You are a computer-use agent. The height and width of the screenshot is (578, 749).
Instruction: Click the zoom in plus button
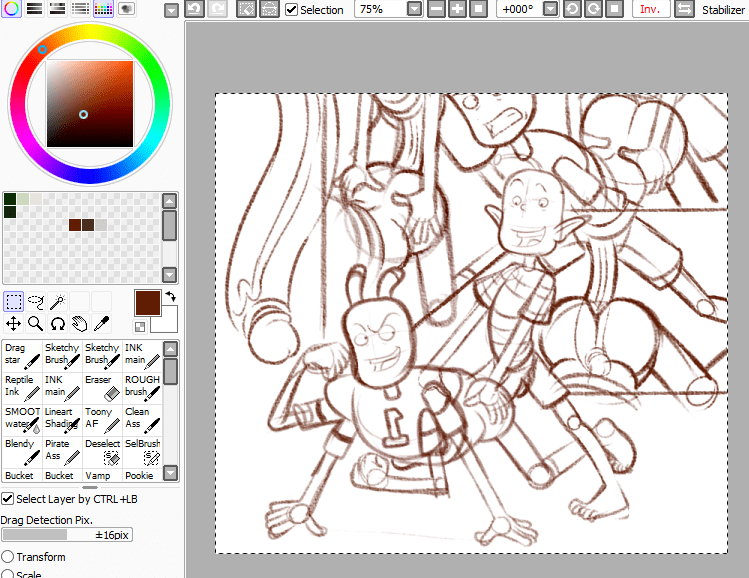click(458, 9)
